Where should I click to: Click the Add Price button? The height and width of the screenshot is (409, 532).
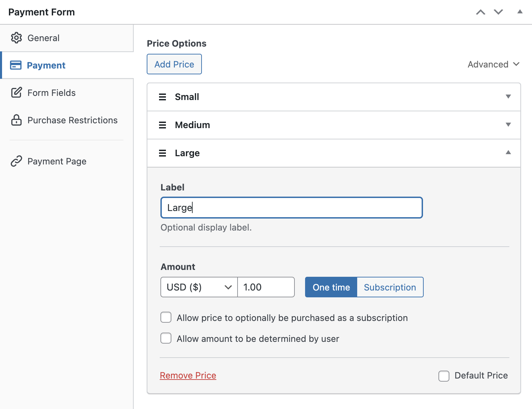(174, 64)
